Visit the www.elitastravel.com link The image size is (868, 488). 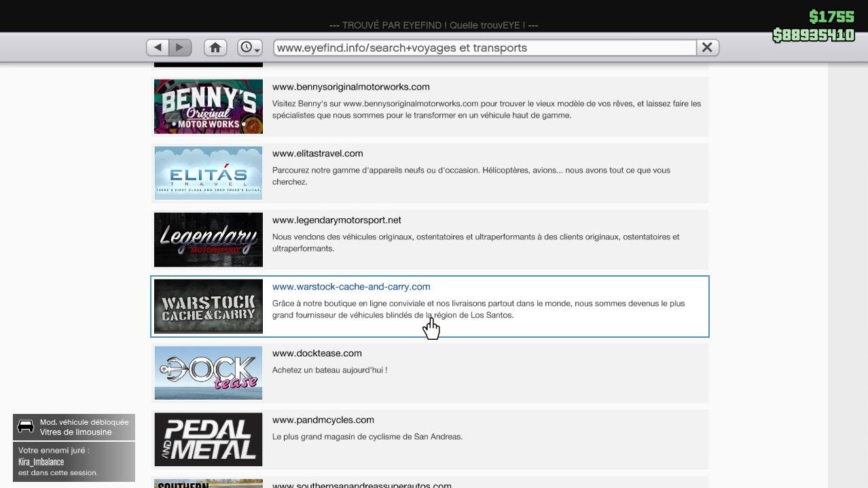pos(317,154)
